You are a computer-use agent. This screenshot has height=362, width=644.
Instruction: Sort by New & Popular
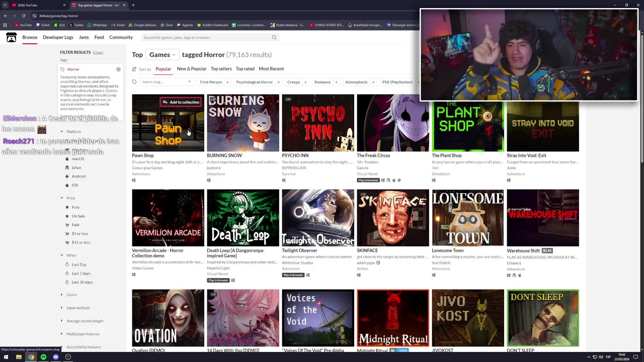tap(192, 69)
